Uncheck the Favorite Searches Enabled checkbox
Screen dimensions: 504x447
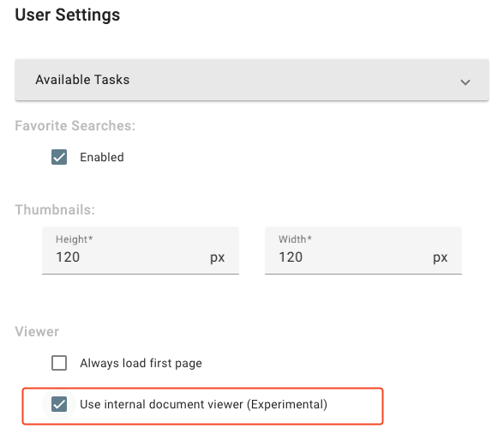[59, 157]
